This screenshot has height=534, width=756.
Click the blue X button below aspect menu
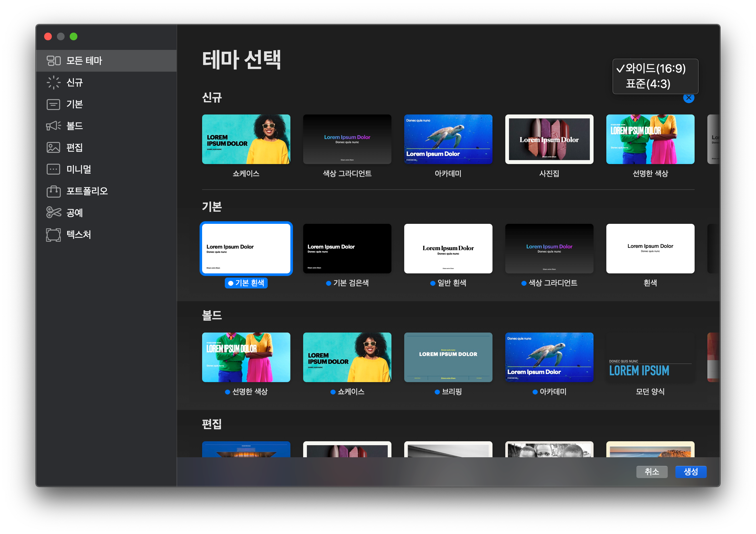(x=688, y=98)
